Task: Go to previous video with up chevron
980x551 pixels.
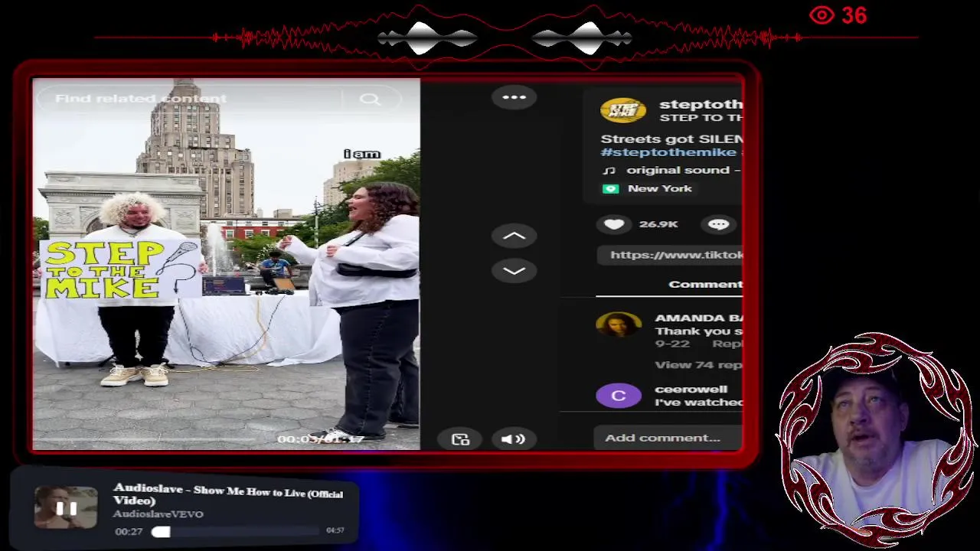Action: 514,236
